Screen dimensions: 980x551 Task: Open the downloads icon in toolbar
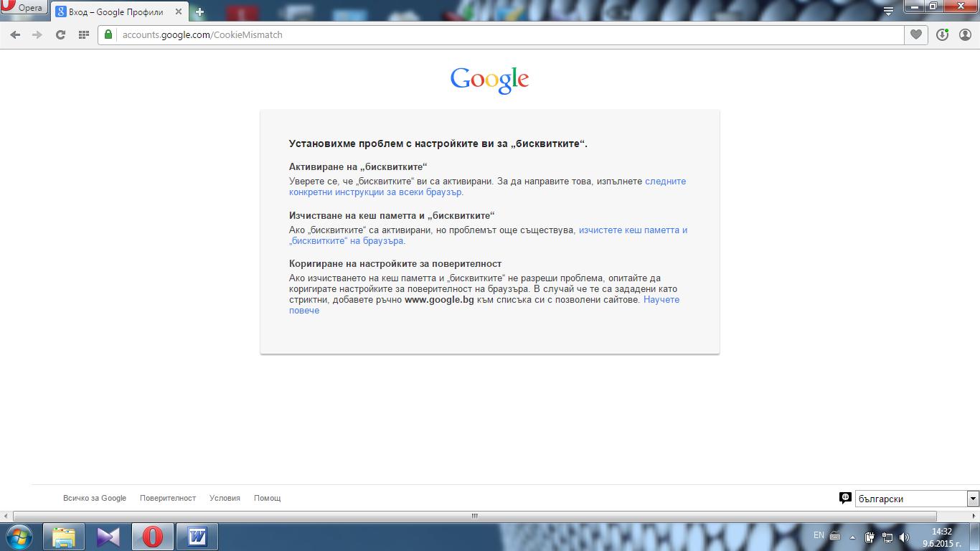click(943, 34)
